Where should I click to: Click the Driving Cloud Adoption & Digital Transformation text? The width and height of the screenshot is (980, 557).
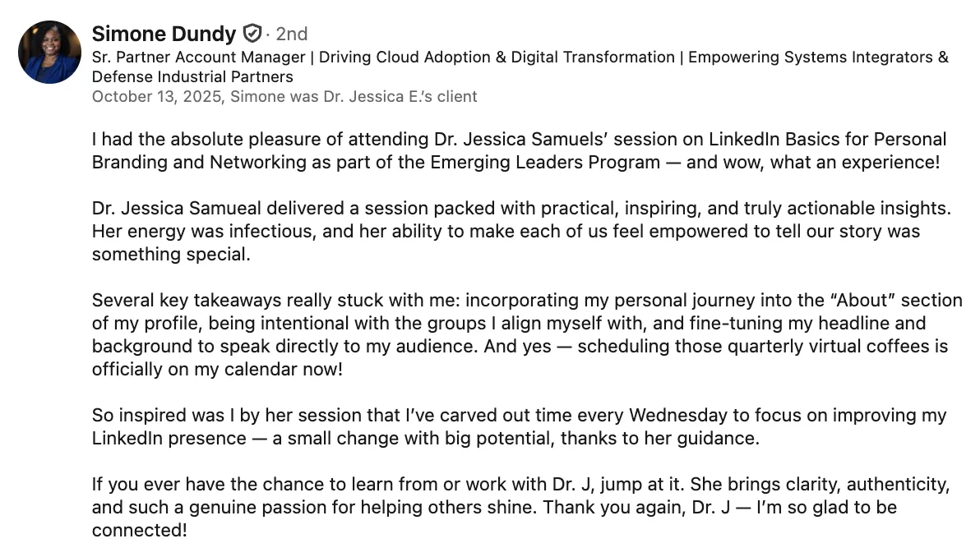497,57
